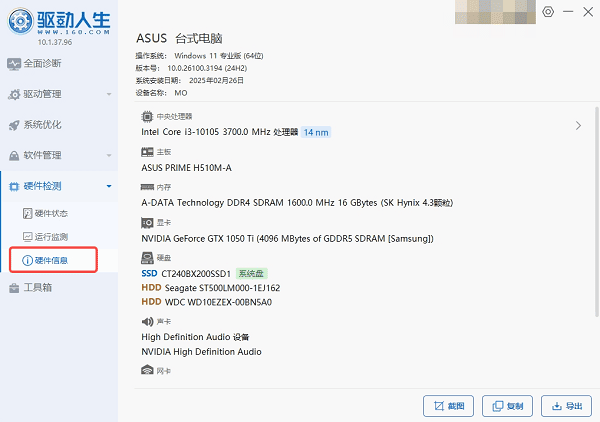The image size is (600, 422).
Task: Close the 驱动人生 window
Action: coord(588,12)
